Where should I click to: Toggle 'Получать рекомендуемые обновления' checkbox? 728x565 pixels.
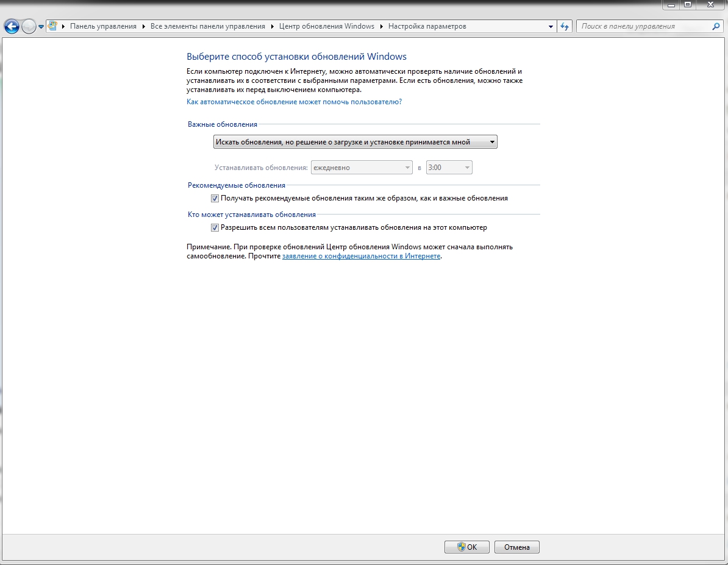215,198
